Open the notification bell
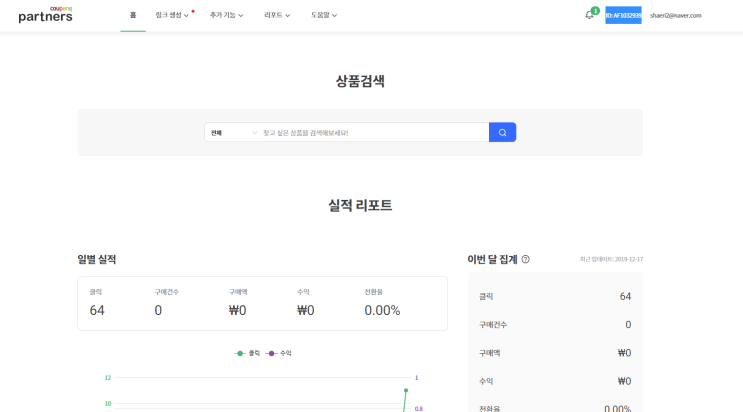The image size is (743, 412). pos(589,15)
